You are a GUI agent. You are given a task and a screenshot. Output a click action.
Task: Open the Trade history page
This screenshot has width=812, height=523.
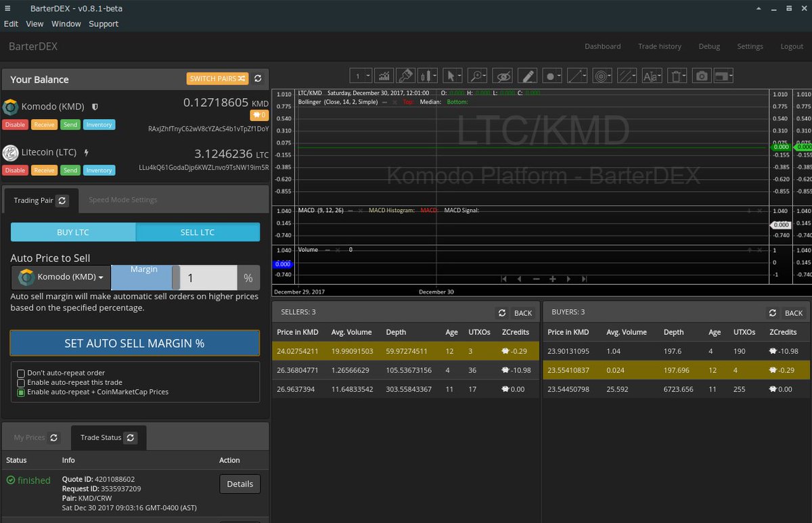(660, 47)
